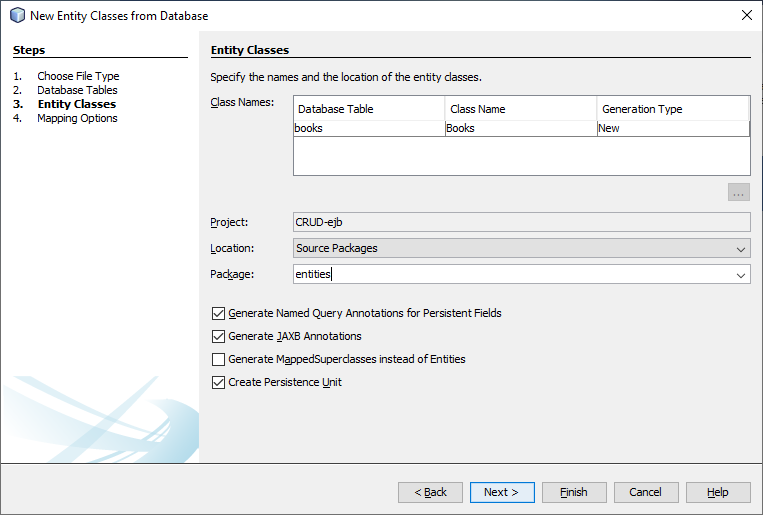Expand the Package combo box arrow
Viewport: 763px width, 515px height.
tap(741, 274)
